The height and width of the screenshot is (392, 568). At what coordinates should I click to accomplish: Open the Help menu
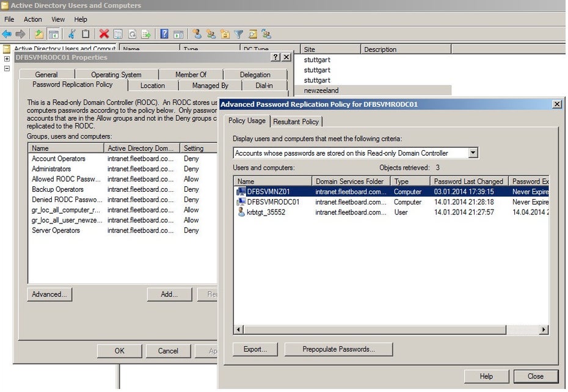pyautogui.click(x=81, y=19)
